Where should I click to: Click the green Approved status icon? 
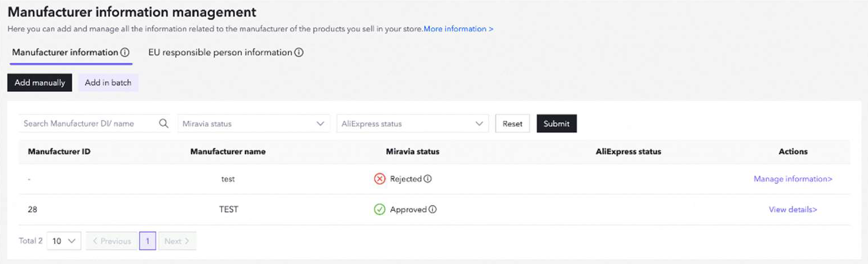point(379,210)
